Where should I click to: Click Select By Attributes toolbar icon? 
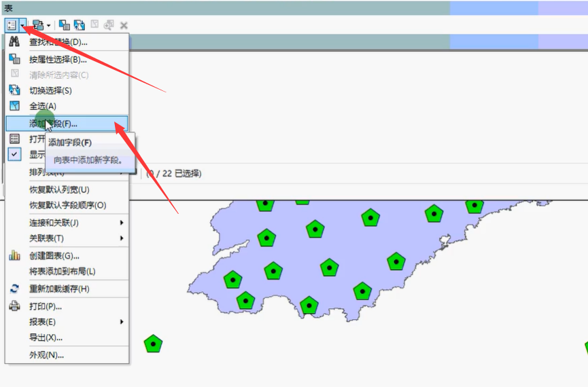click(x=64, y=25)
